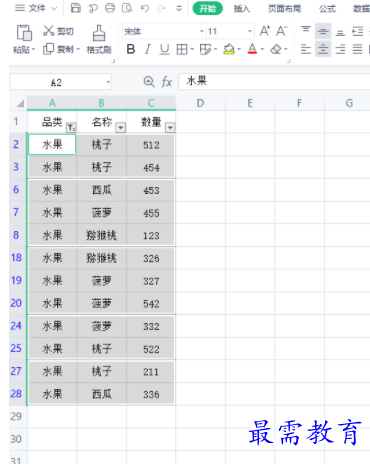The image size is (370, 464).
Task: Switch to the 公式 tab
Action: (327, 8)
